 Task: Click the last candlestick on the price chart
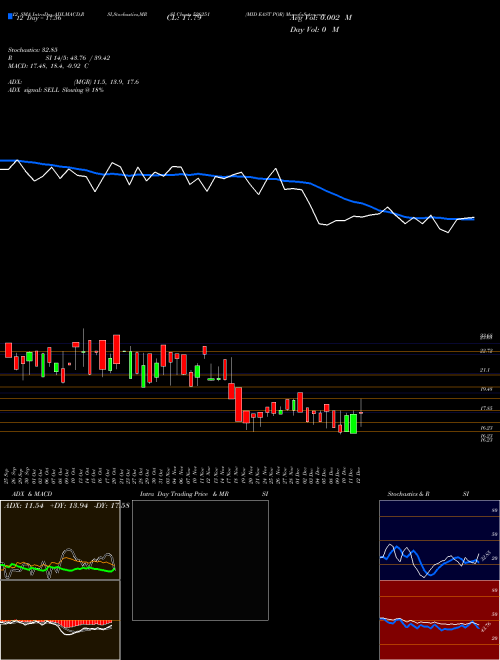pyautogui.click(x=361, y=413)
